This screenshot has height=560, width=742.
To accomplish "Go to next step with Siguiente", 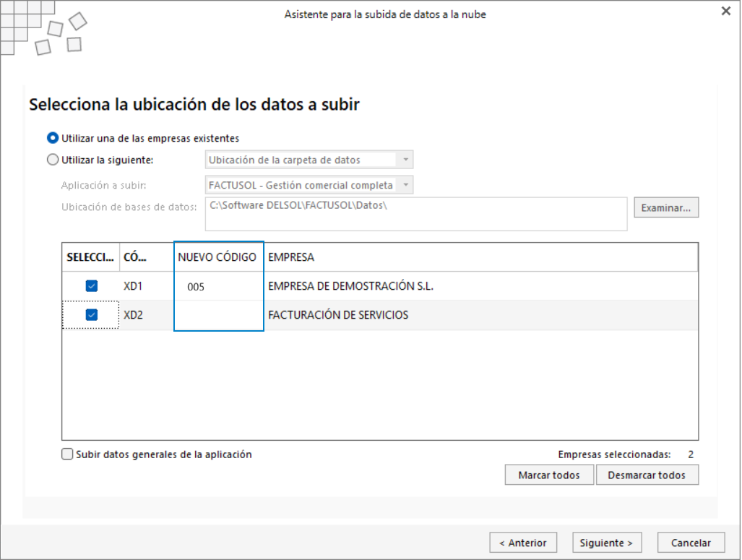I will pos(607,543).
